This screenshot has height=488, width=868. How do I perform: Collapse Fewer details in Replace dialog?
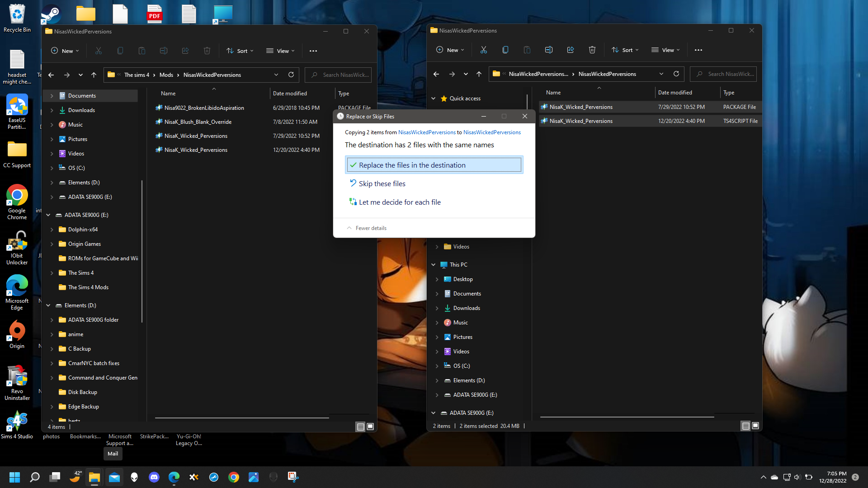coord(367,228)
